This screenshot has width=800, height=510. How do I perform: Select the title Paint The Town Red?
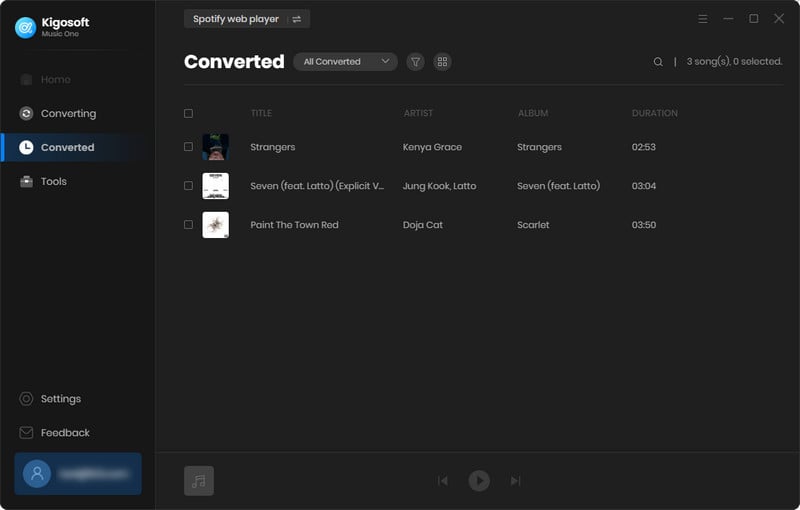click(294, 225)
